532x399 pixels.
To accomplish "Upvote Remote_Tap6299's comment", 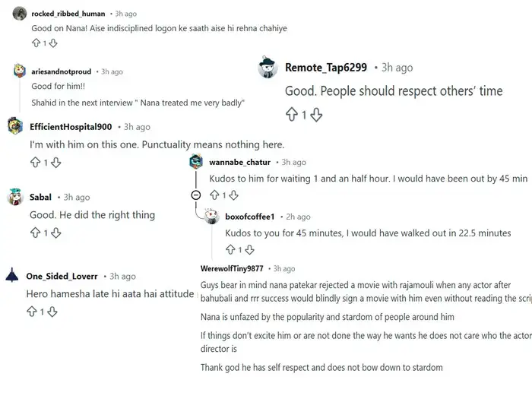I will pos(290,116).
